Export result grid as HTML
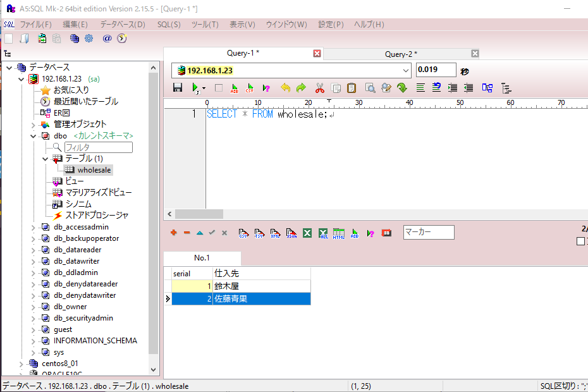 pyautogui.click(x=339, y=233)
